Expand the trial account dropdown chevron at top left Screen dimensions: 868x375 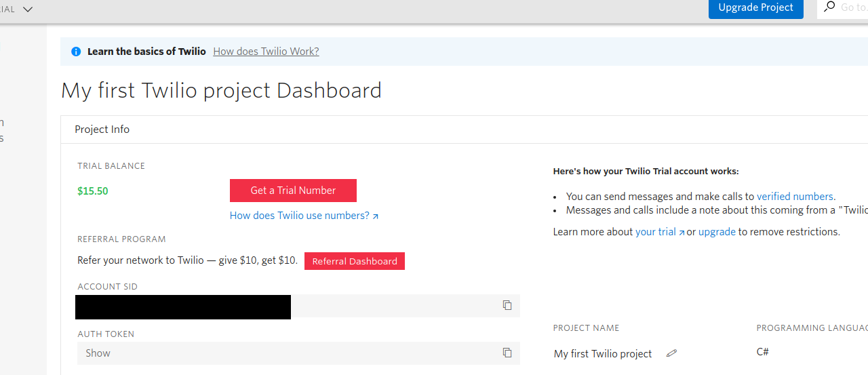point(28,9)
